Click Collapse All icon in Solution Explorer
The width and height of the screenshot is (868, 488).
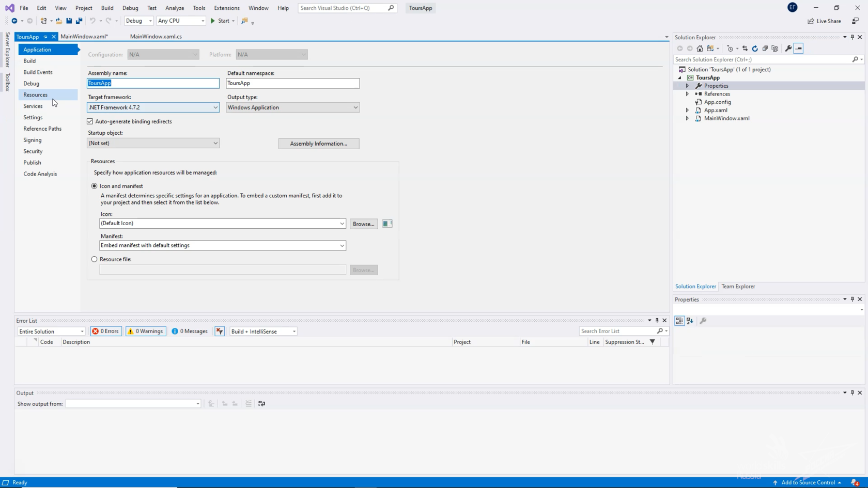coord(765,49)
